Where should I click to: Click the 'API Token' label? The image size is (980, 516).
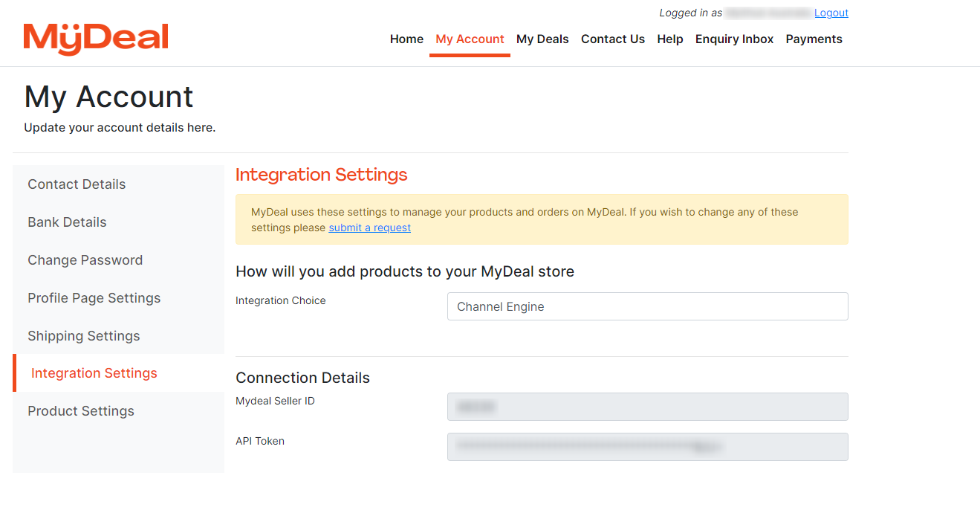[x=260, y=441]
